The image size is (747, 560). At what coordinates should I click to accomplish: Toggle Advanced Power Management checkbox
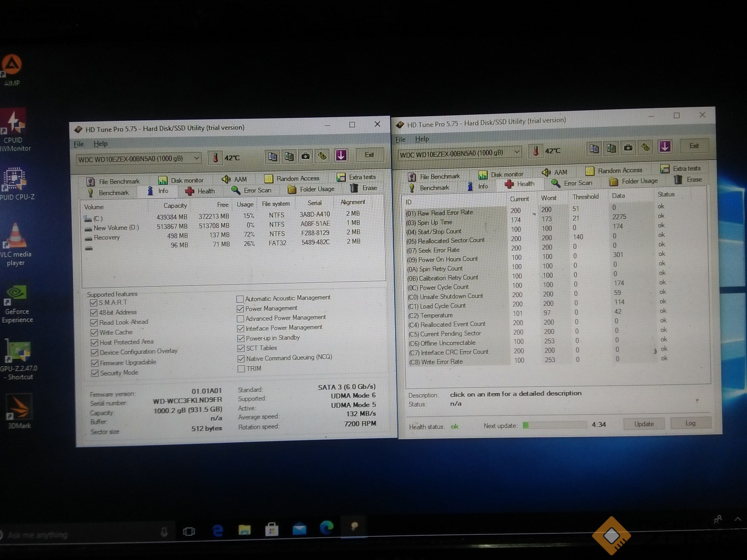(240, 319)
